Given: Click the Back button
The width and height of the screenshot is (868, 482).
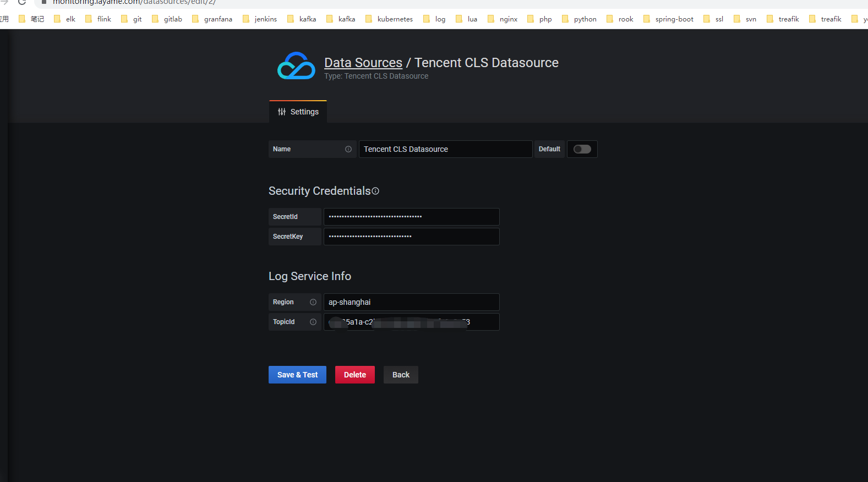Looking at the screenshot, I should pyautogui.click(x=401, y=375).
